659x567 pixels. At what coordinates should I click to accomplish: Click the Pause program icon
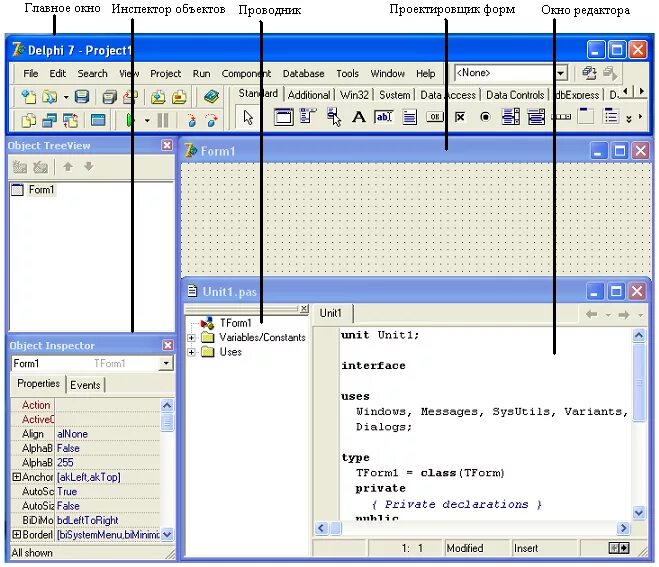click(x=163, y=121)
